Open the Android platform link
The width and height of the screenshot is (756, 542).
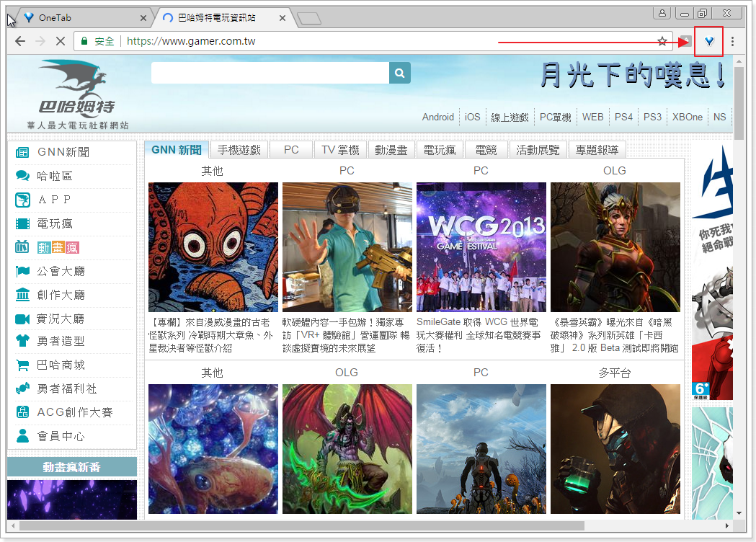[x=438, y=117]
